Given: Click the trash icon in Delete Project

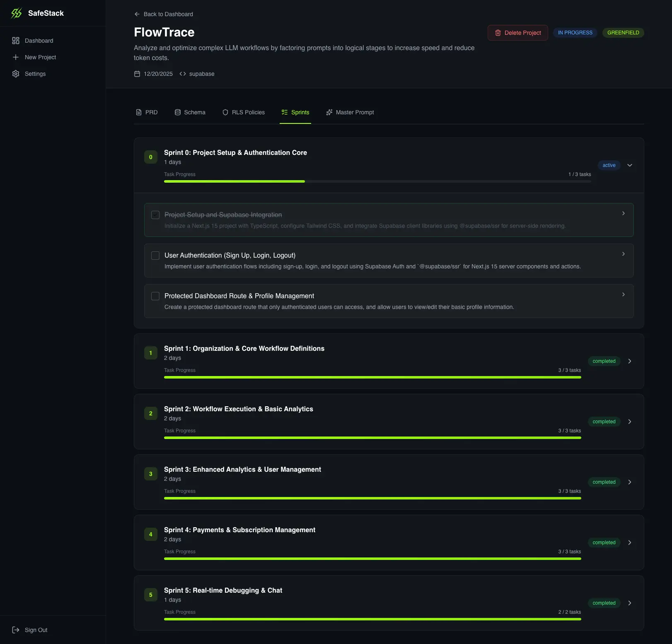Looking at the screenshot, I should (x=498, y=33).
